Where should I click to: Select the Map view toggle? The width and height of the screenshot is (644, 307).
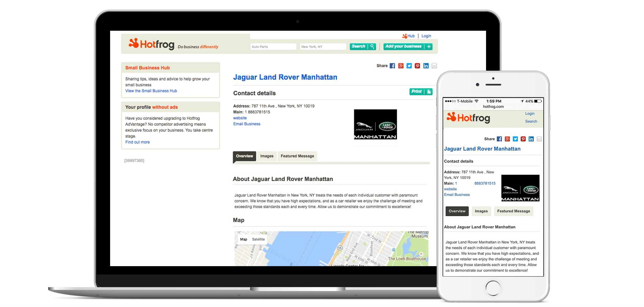point(243,239)
